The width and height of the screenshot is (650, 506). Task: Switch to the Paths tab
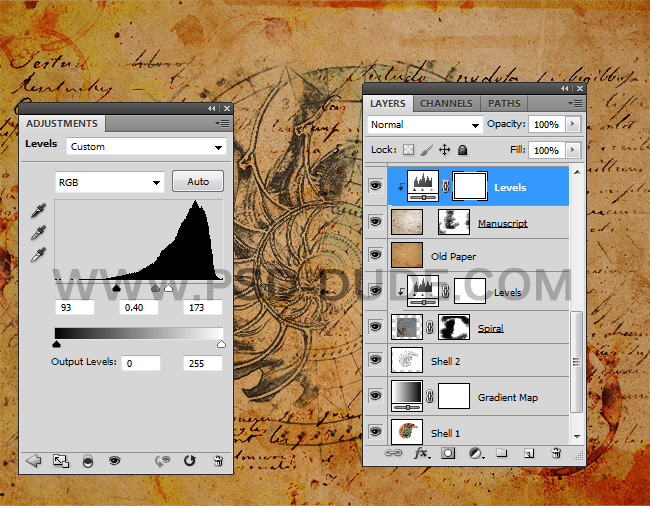click(504, 104)
